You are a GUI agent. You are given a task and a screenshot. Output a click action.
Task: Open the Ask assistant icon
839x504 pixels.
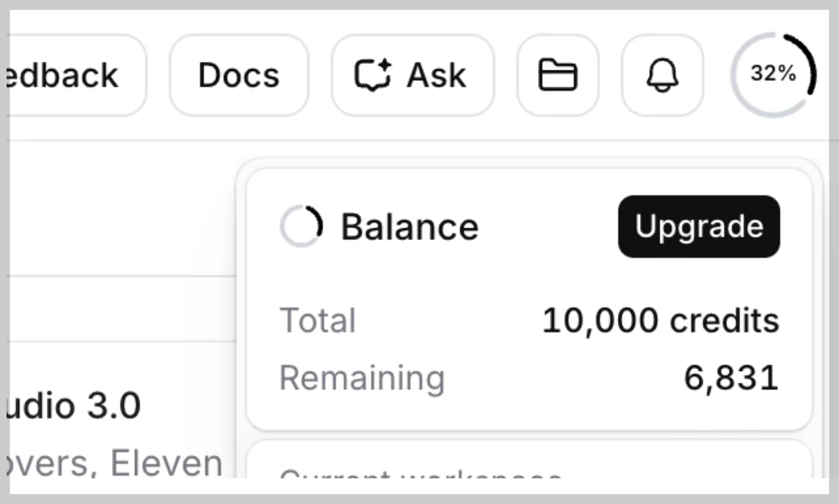pyautogui.click(x=412, y=74)
